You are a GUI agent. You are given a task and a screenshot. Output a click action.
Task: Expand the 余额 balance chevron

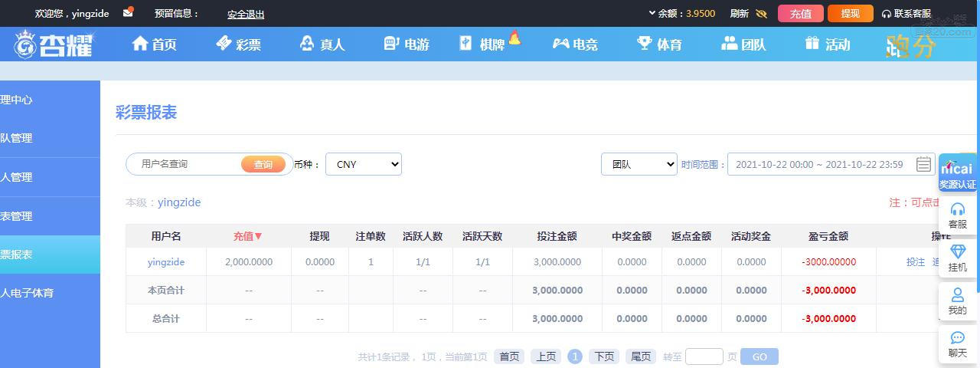pos(652,13)
